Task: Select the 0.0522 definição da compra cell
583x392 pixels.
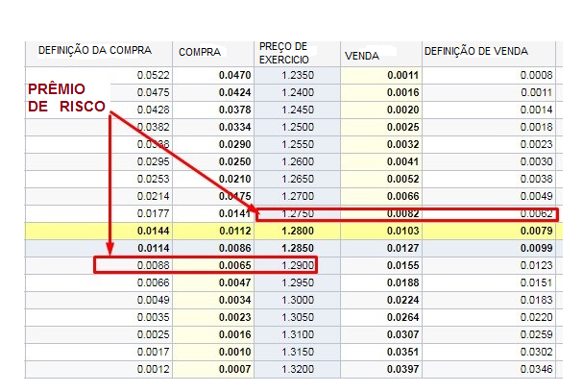Action: pyautogui.click(x=155, y=75)
